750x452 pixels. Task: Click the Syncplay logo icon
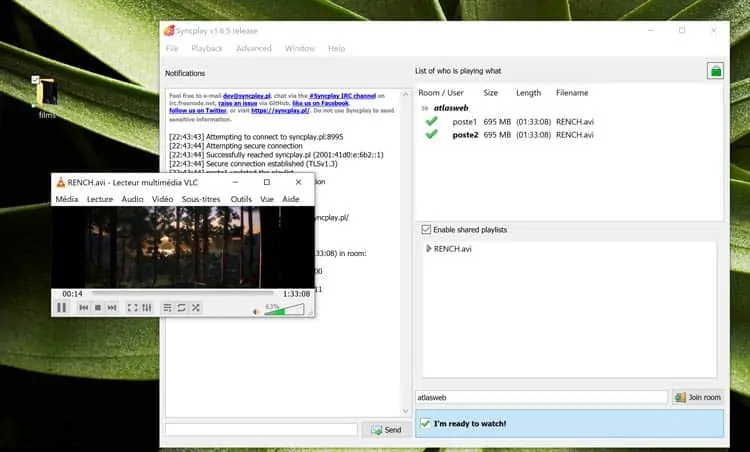click(169, 31)
